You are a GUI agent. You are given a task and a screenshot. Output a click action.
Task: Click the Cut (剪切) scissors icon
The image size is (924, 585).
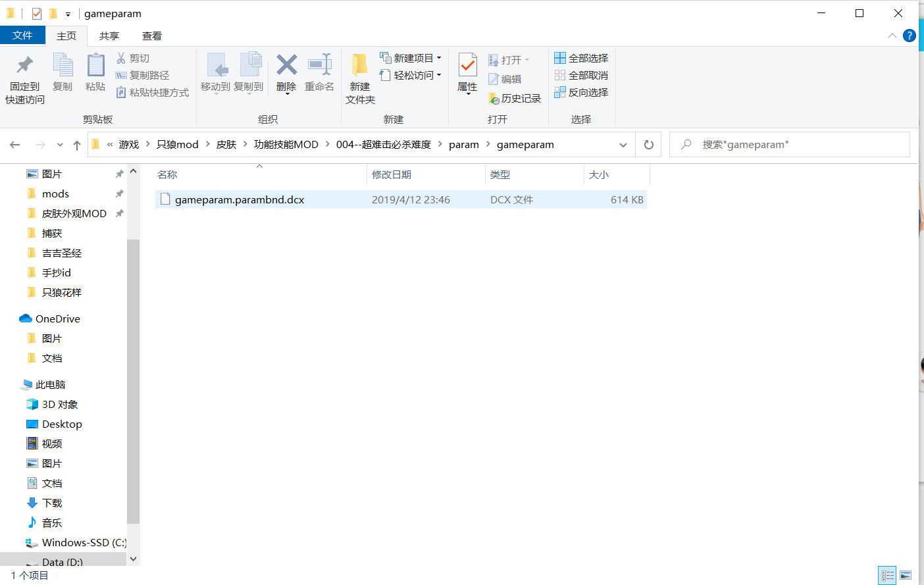click(121, 59)
